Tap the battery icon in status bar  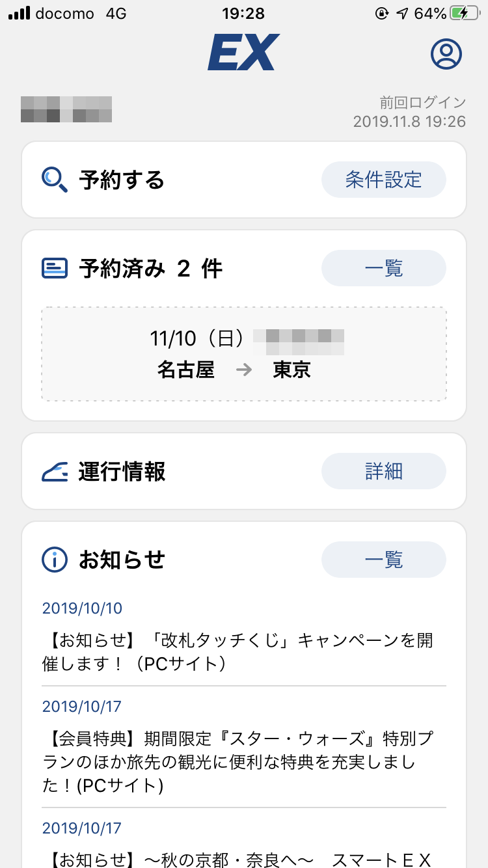pos(467,13)
